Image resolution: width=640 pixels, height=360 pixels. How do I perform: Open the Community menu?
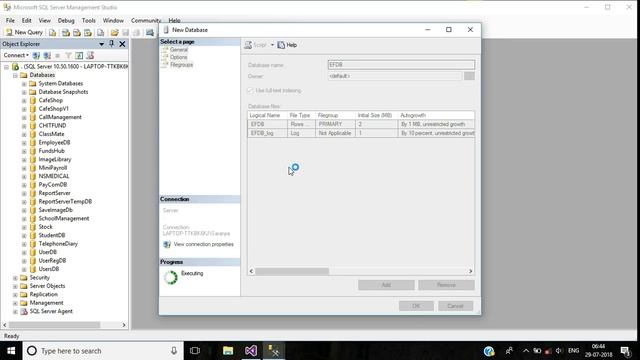(x=146, y=20)
